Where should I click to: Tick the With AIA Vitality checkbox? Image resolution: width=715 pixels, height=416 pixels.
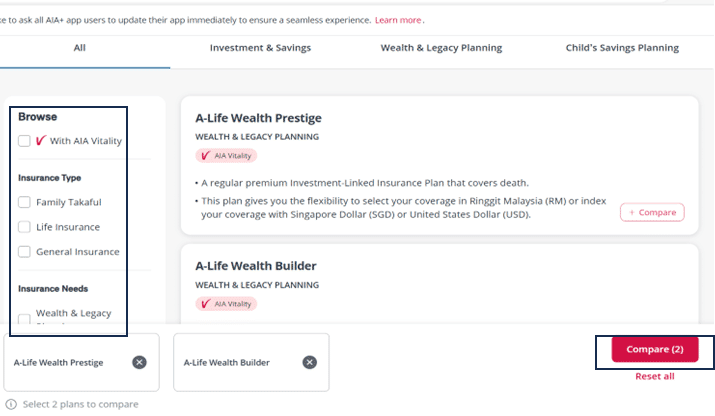(x=24, y=140)
